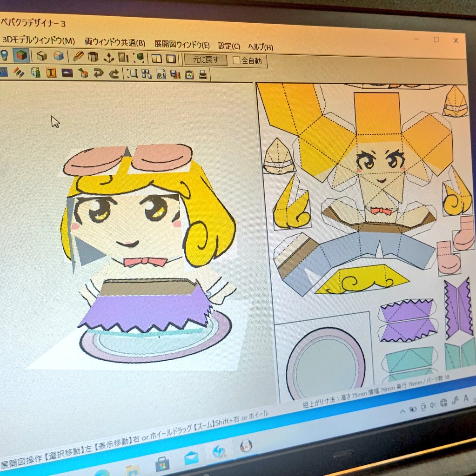Screen dimensions: 476x476
Task: Click the network globe tray icon
Action: [443, 403]
